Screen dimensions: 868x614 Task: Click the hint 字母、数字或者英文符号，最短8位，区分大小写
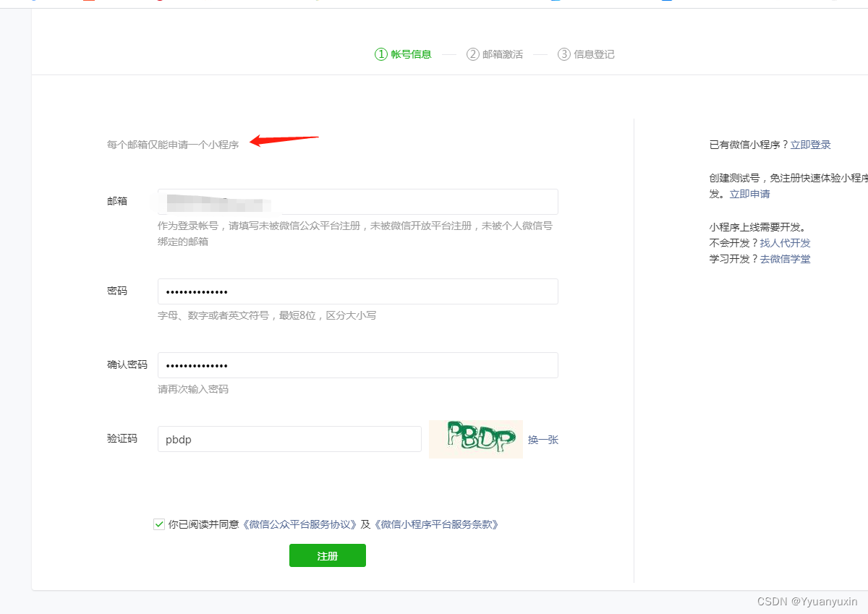coord(267,315)
